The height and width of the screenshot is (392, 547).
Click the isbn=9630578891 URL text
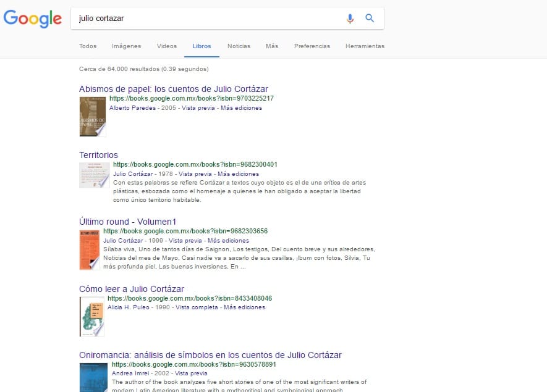click(193, 364)
